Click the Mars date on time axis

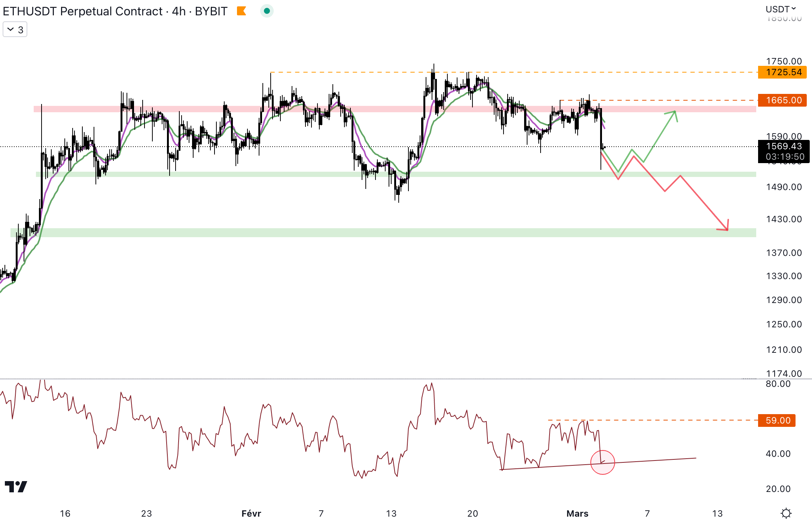577,513
